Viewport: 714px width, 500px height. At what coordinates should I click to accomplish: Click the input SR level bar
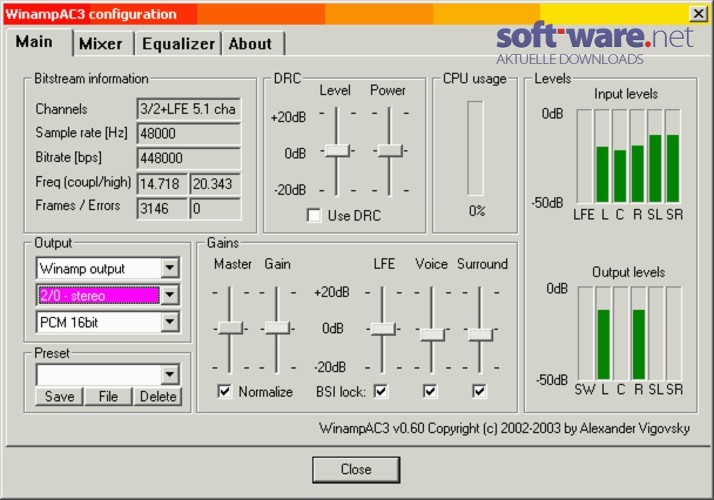pos(673,156)
